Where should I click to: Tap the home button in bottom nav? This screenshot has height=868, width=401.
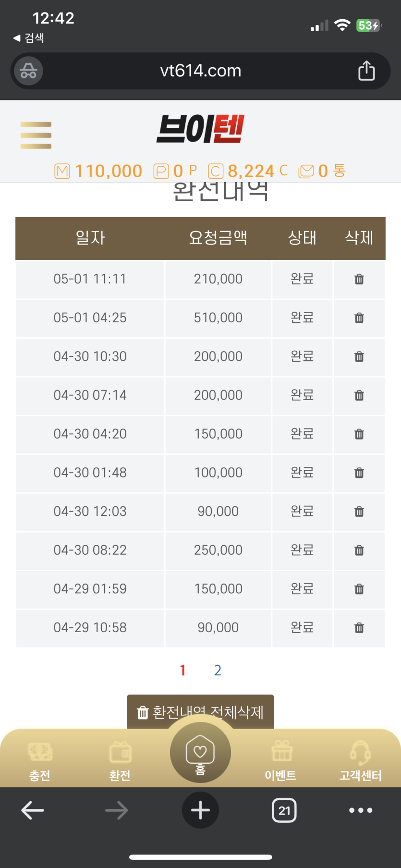pyautogui.click(x=200, y=753)
